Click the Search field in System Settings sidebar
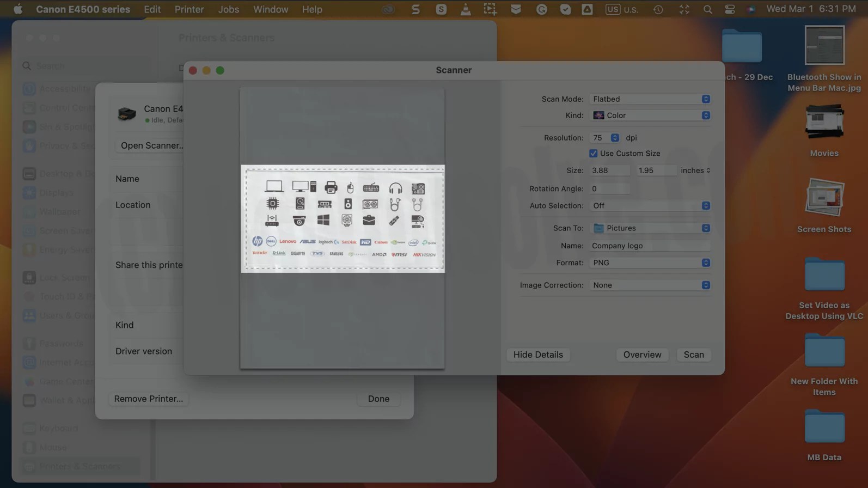This screenshot has width=868, height=488. pyautogui.click(x=85, y=66)
